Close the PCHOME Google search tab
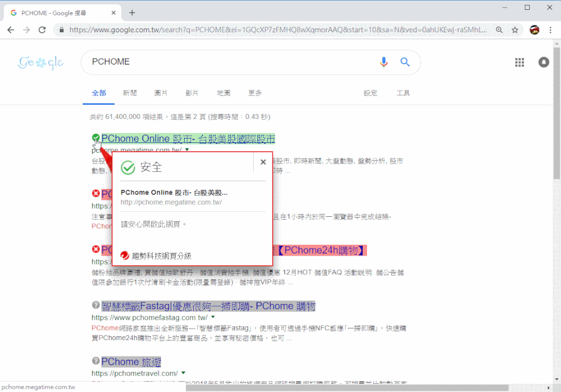The image size is (561, 392). (113, 13)
